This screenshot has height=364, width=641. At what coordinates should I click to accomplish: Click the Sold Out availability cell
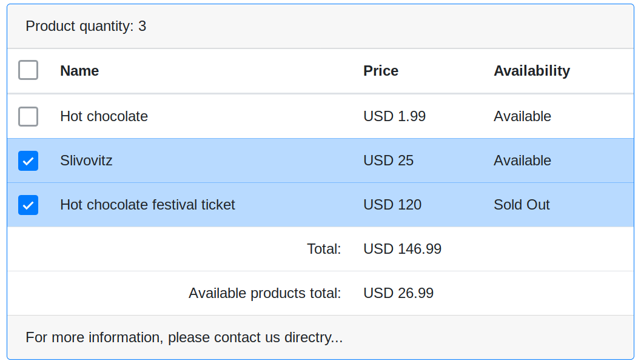click(x=522, y=205)
